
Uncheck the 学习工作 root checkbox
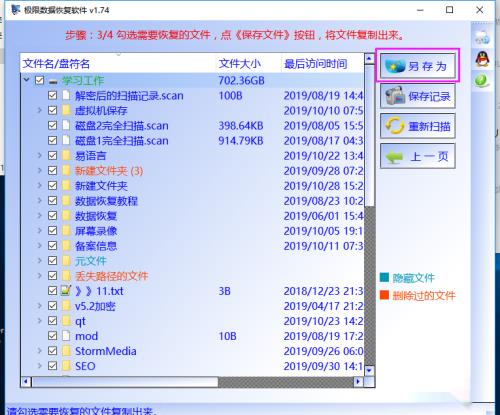[39, 80]
